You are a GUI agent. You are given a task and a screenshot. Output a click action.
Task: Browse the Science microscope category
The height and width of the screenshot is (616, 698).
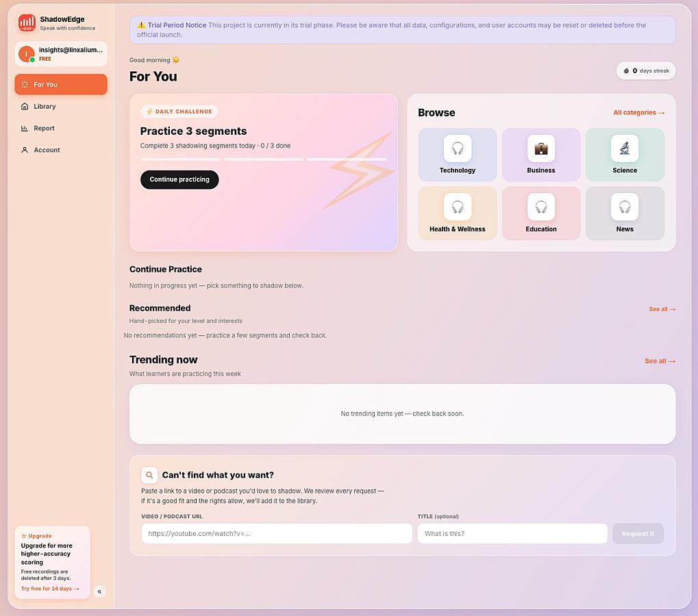[x=625, y=155]
